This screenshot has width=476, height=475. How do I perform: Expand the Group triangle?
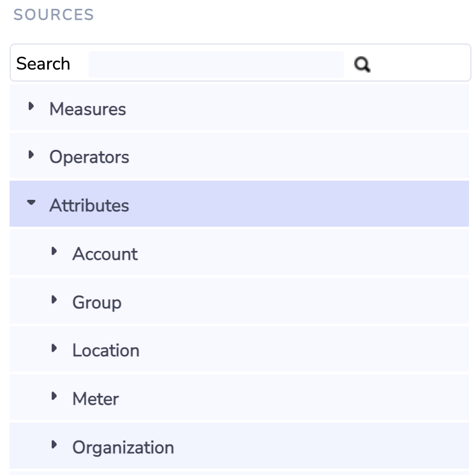click(54, 299)
